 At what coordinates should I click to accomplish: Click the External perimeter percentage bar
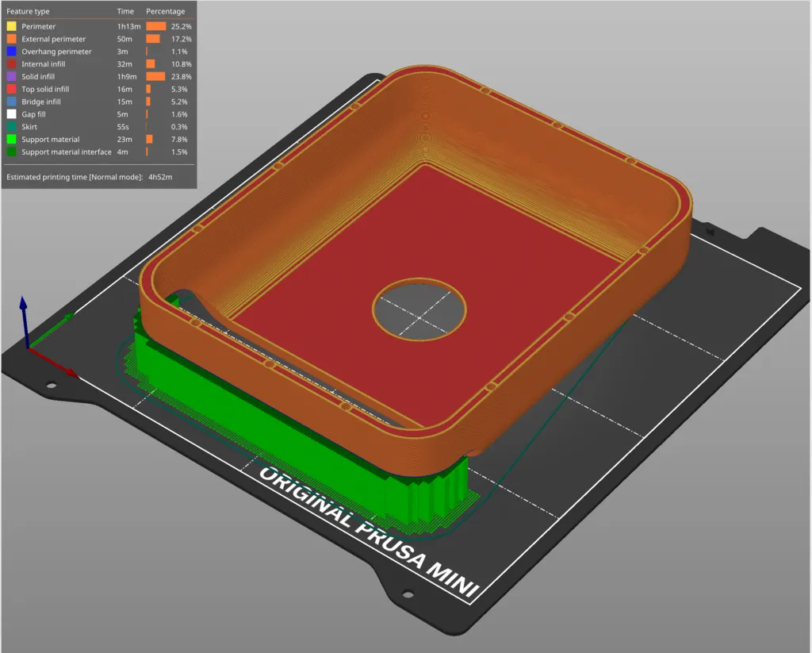click(153, 39)
